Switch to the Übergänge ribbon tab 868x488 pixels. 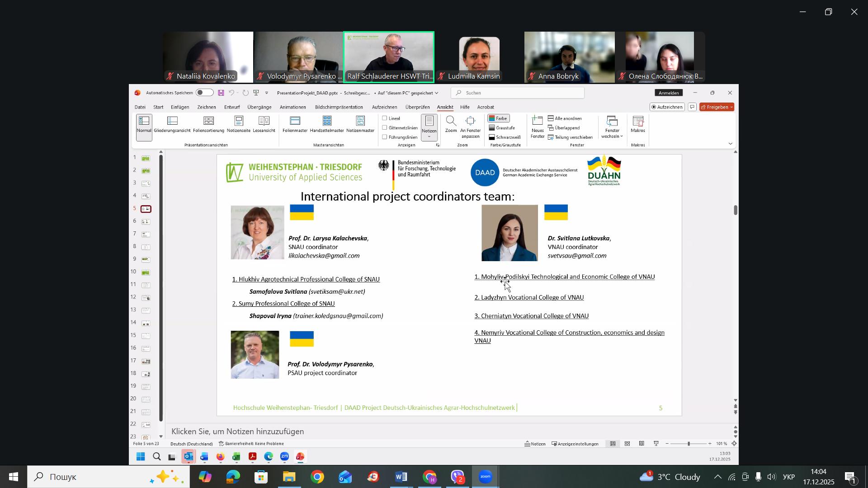click(x=259, y=108)
